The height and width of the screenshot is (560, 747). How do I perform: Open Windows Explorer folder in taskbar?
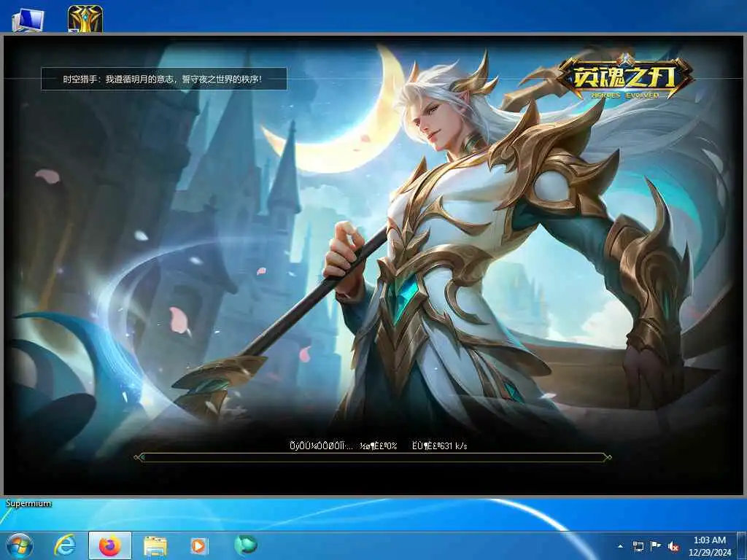155,545
